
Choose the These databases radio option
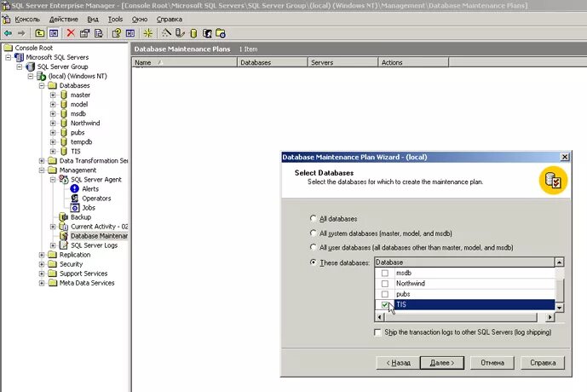point(313,262)
